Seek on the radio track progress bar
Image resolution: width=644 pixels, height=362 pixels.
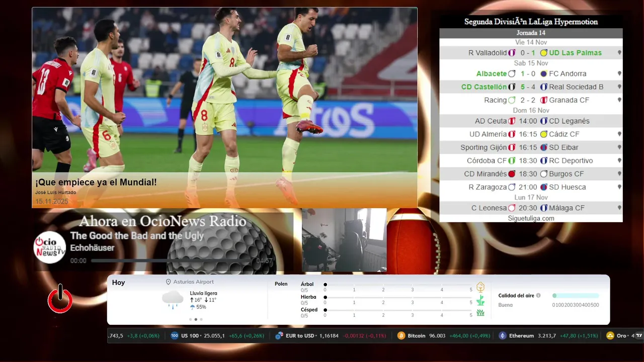click(171, 261)
